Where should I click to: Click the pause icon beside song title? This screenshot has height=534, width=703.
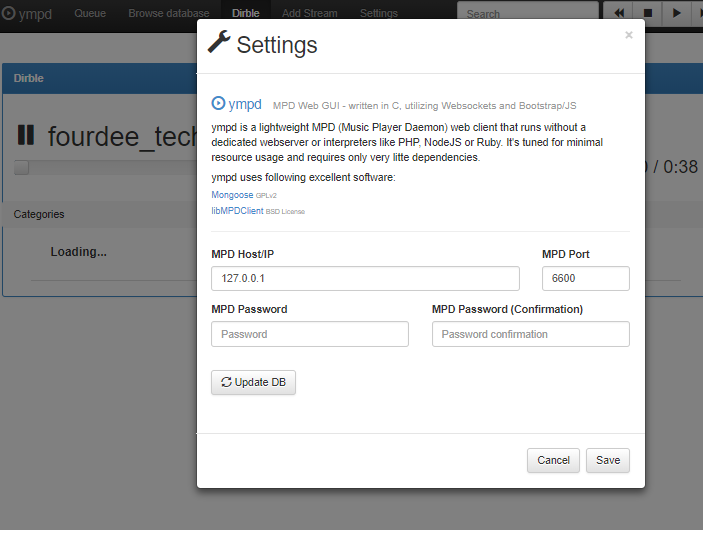coord(26,135)
